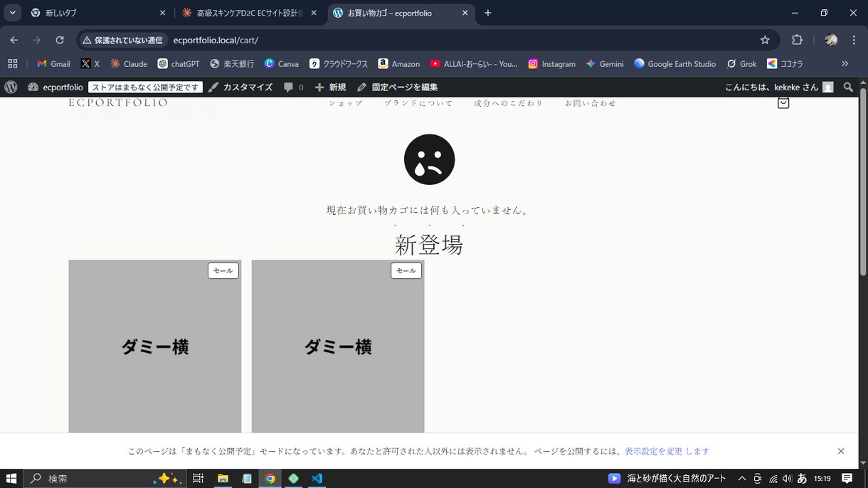This screenshot has height=488, width=868.
Task: Click 固定ページを編集 edit page link
Action: pos(398,87)
